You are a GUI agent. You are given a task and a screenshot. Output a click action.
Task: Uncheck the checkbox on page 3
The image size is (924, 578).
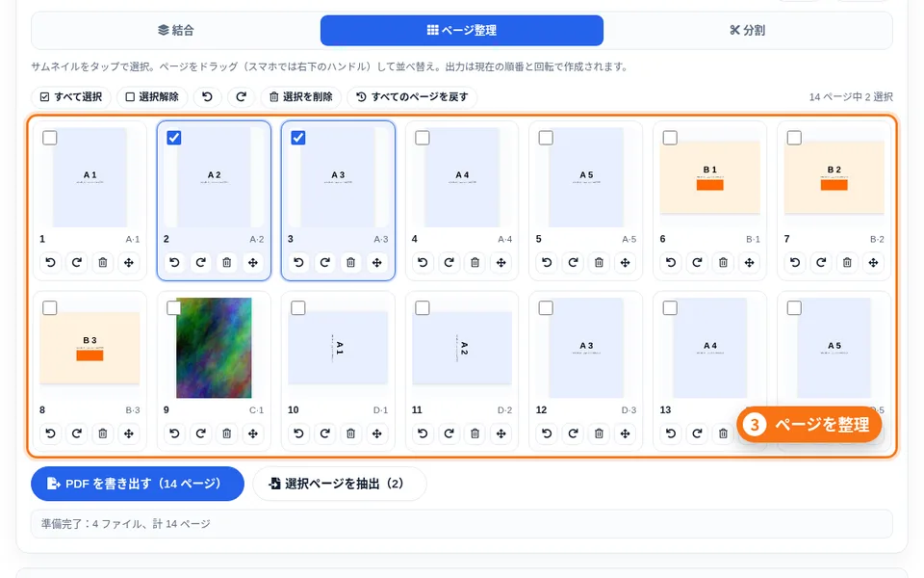click(298, 138)
